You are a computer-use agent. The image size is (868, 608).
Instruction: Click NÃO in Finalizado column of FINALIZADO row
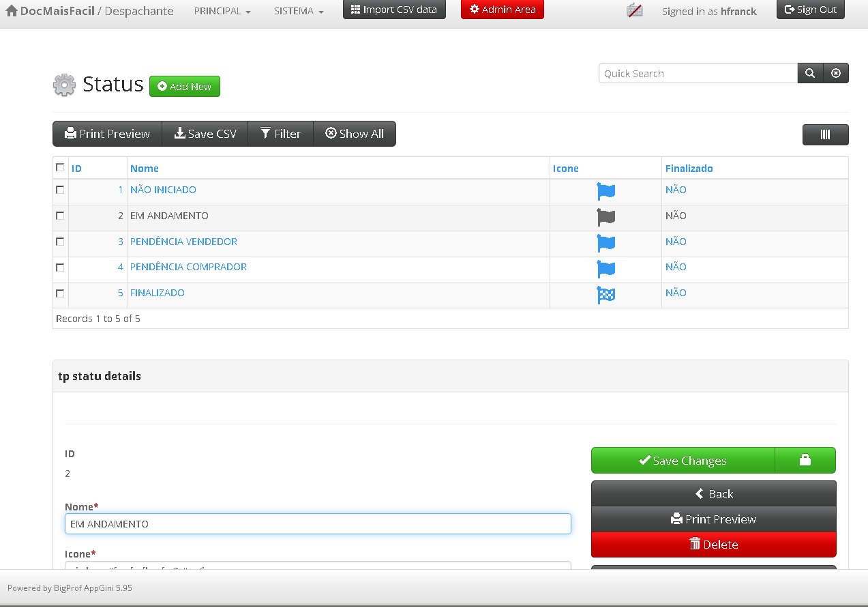coord(676,293)
